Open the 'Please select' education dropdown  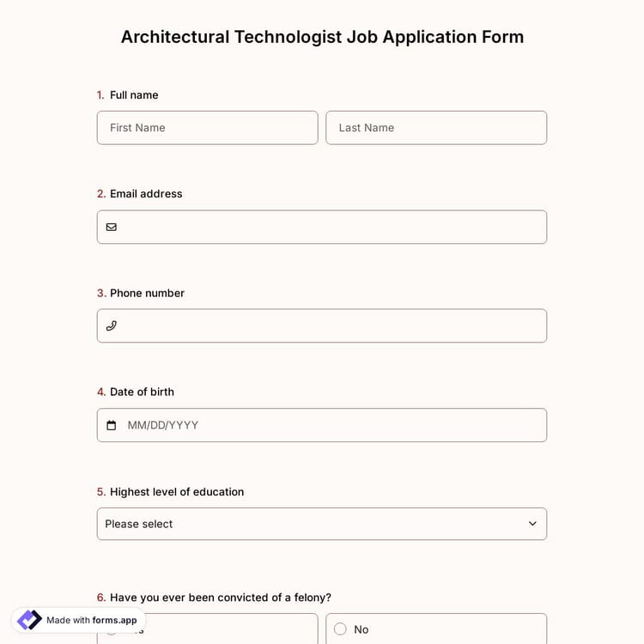click(x=309, y=524)
